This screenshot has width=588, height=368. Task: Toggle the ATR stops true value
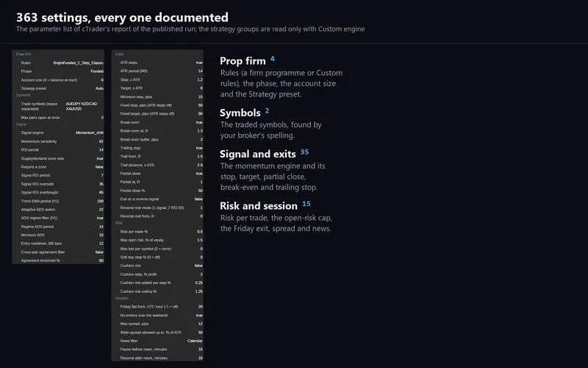coord(199,63)
